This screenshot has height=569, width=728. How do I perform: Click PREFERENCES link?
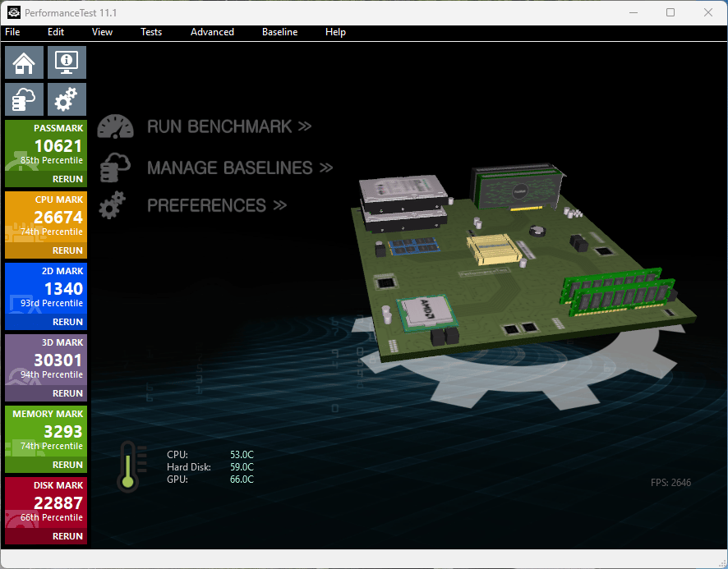(x=217, y=205)
